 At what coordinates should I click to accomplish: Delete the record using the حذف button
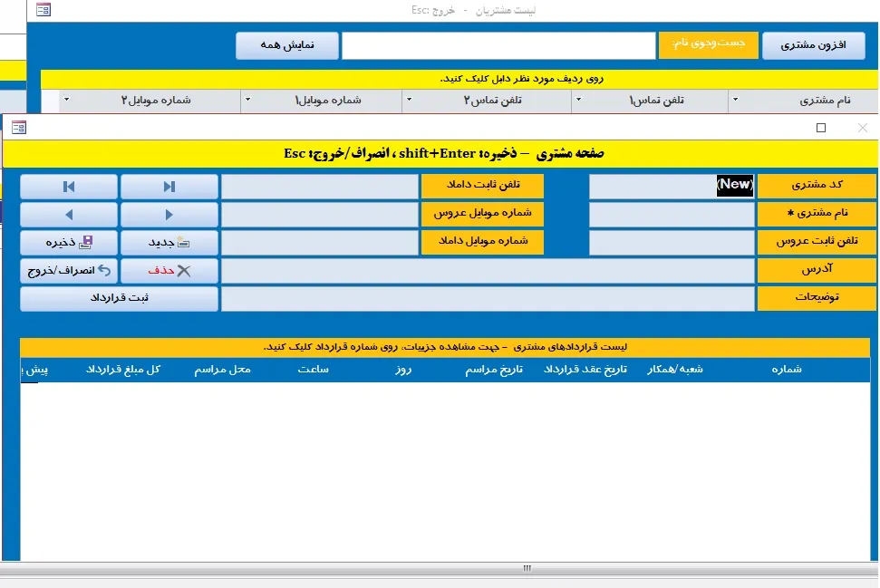pyautogui.click(x=169, y=271)
